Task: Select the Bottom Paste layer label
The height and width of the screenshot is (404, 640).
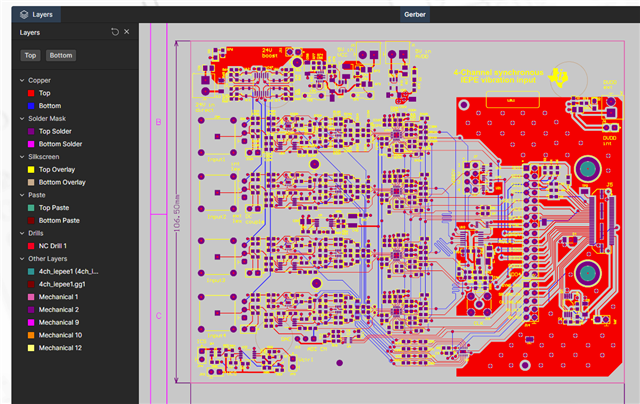Action: click(59, 220)
